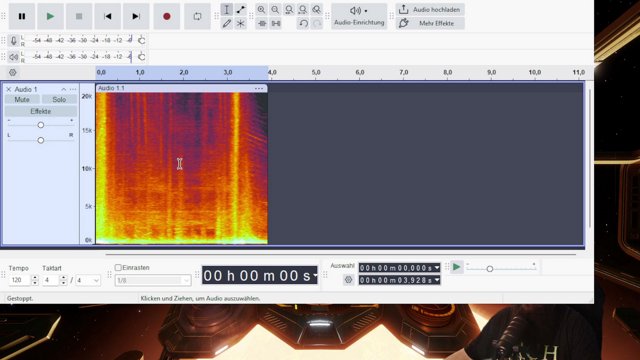The image size is (640, 360).
Task: Open the Effekte panel for Audio 1
Action: 41,111
